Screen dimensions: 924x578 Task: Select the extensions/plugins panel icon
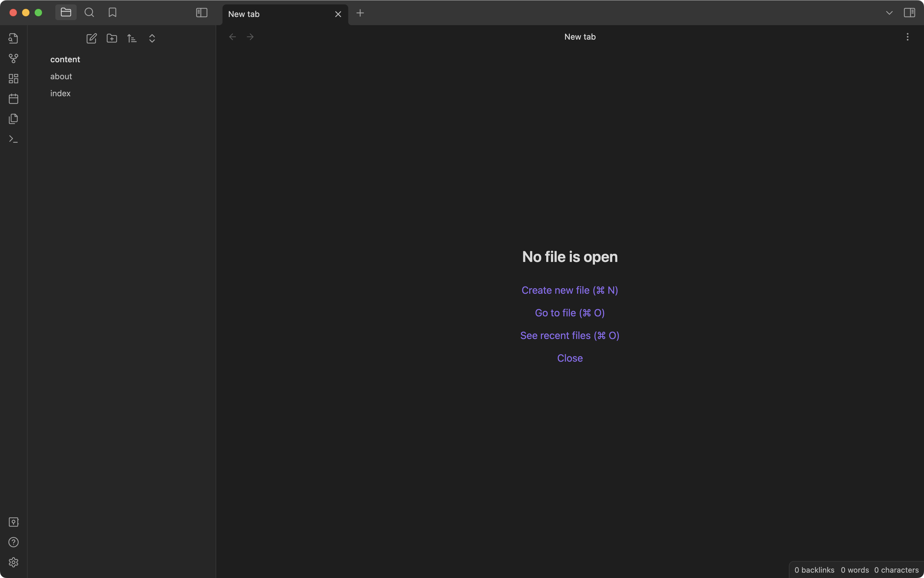point(13,79)
